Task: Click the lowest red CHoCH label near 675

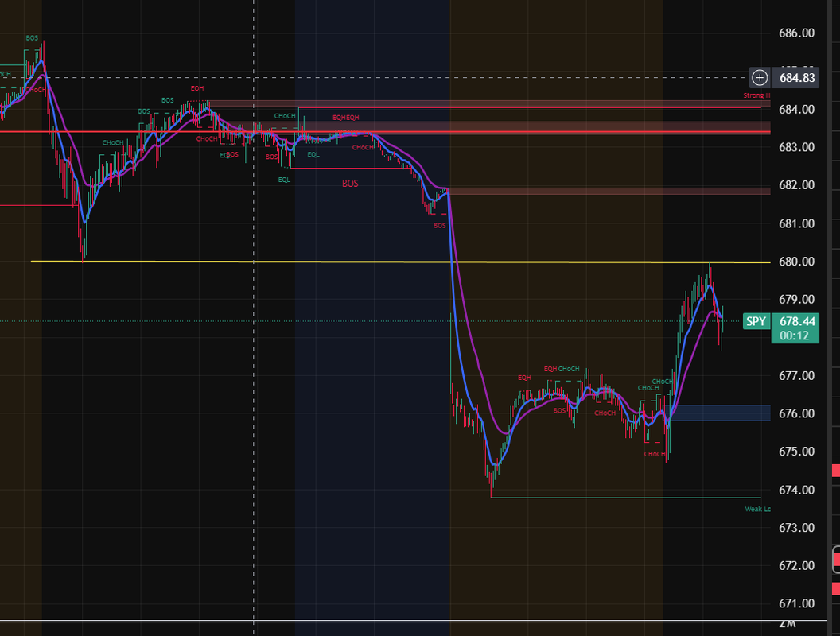Action: click(654, 454)
